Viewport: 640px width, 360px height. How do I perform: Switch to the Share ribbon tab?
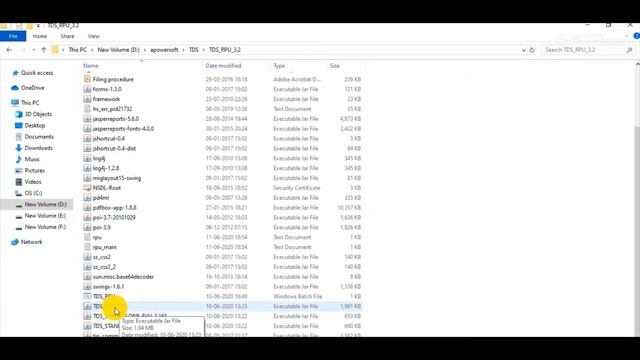(x=67, y=36)
